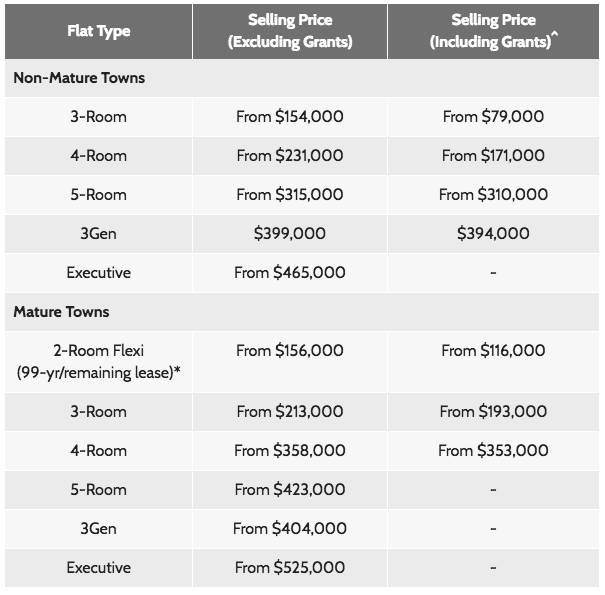Click the $394,000 price with grants

(493, 234)
